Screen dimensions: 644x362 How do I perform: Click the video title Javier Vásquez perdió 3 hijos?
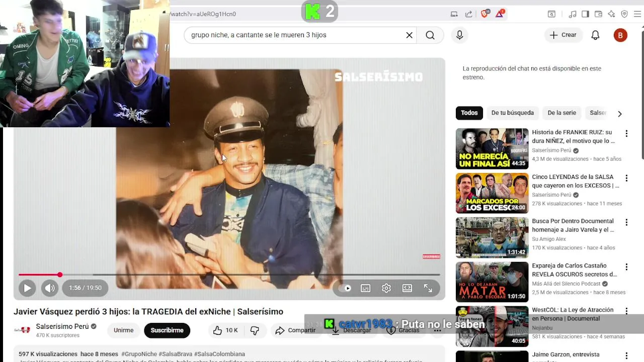click(x=148, y=312)
